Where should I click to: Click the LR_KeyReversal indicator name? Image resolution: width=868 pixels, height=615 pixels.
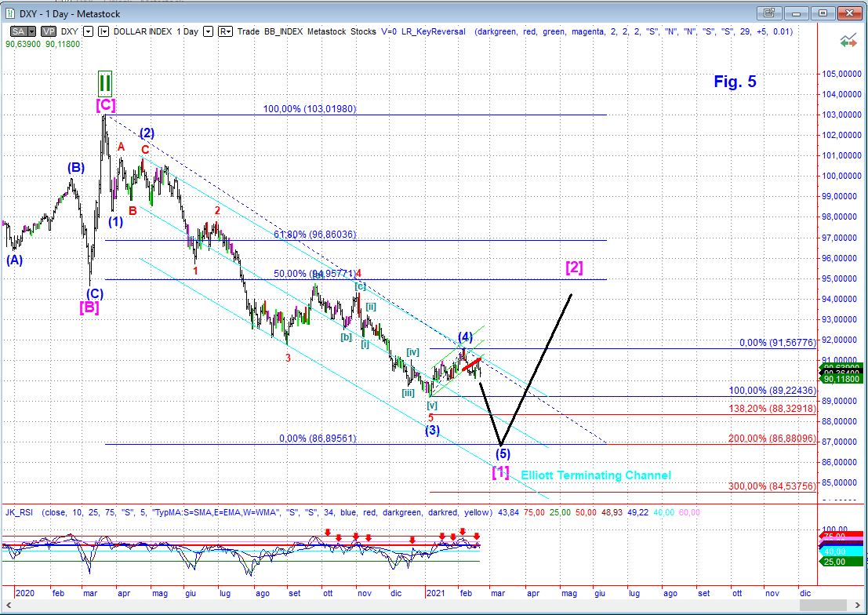(x=432, y=31)
